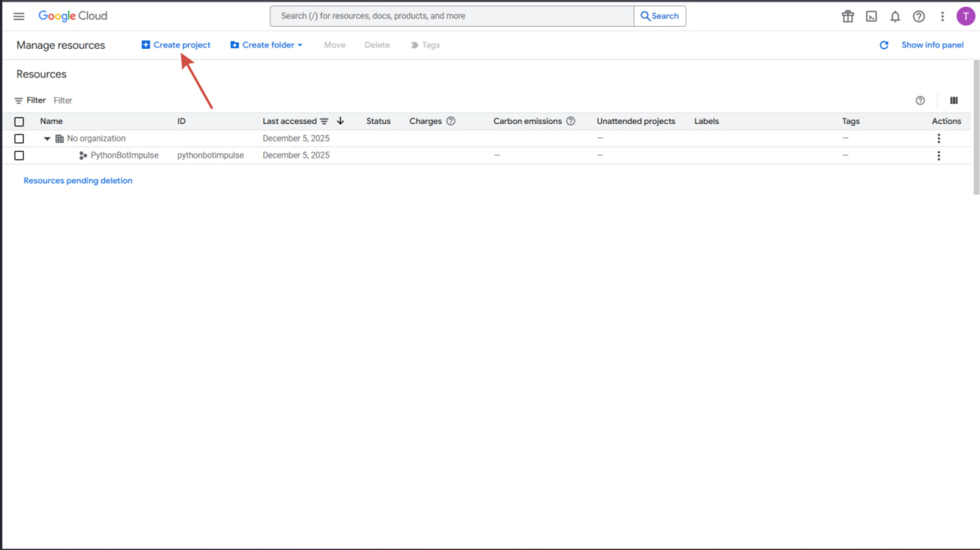Screen dimensions: 980x550
Task: Open Resources pending deletion link
Action: click(x=78, y=181)
